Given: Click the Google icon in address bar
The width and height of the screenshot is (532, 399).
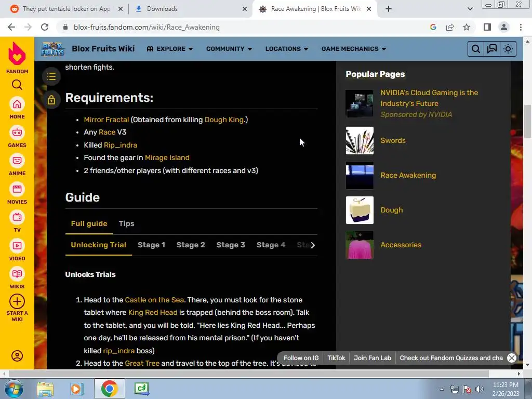Looking at the screenshot, I should [433, 27].
